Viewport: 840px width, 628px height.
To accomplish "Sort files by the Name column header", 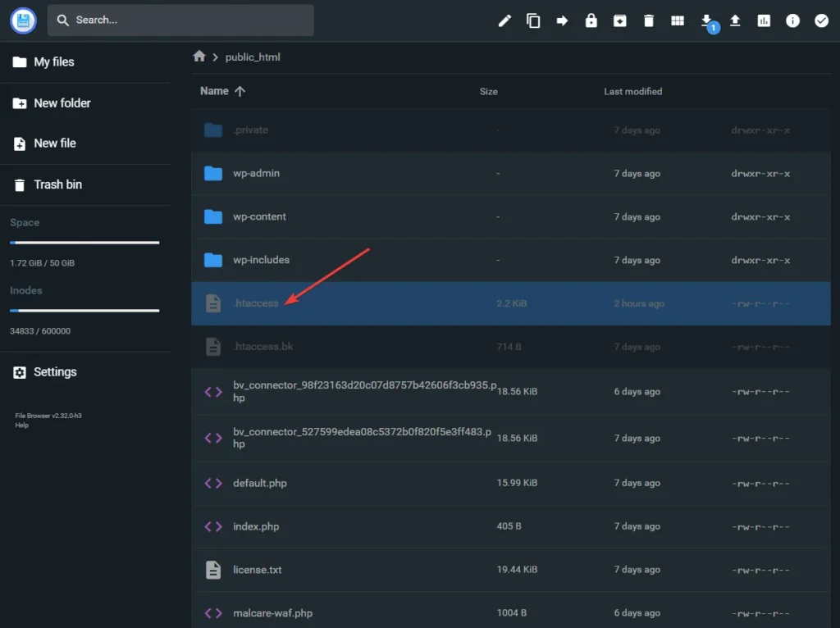I will pyautogui.click(x=215, y=91).
